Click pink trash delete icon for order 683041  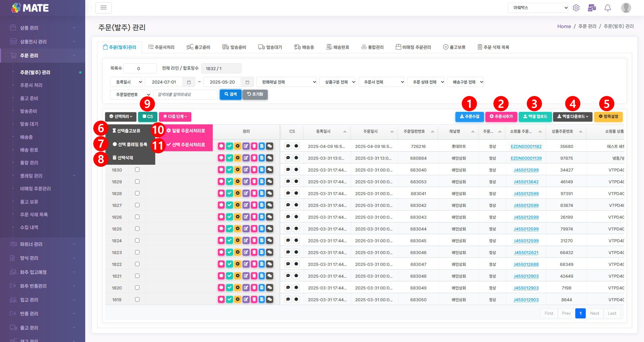tap(254, 193)
